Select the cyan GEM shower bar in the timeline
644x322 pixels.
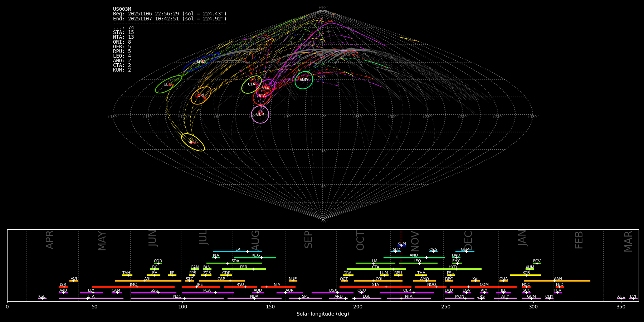[x=465, y=252]
